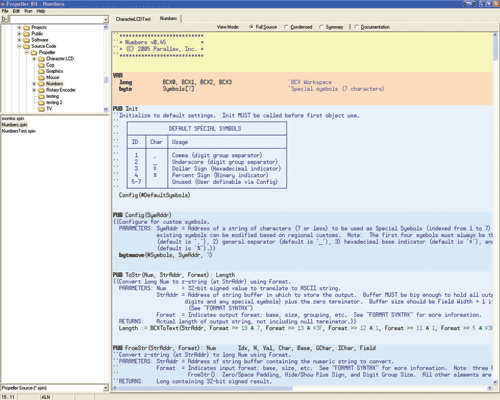Click the folder tree scrollbar thumb
Screen dimensions: 500x400
[x=106, y=80]
